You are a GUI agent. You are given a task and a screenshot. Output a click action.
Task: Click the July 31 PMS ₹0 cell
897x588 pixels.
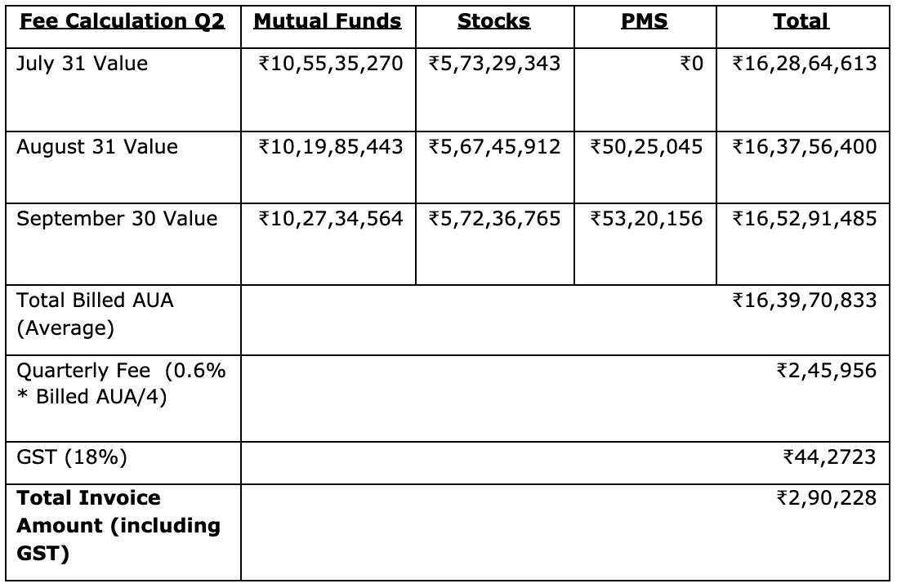[x=690, y=64]
